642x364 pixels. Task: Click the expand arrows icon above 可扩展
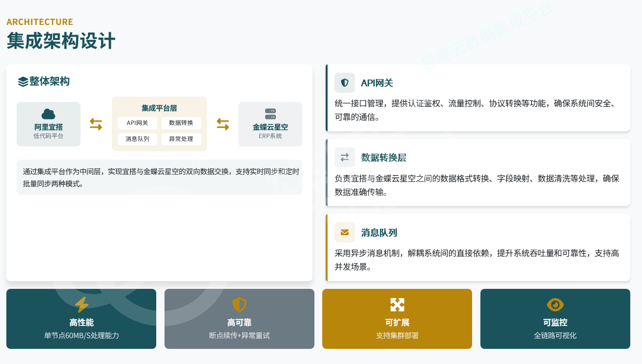pyautogui.click(x=397, y=305)
